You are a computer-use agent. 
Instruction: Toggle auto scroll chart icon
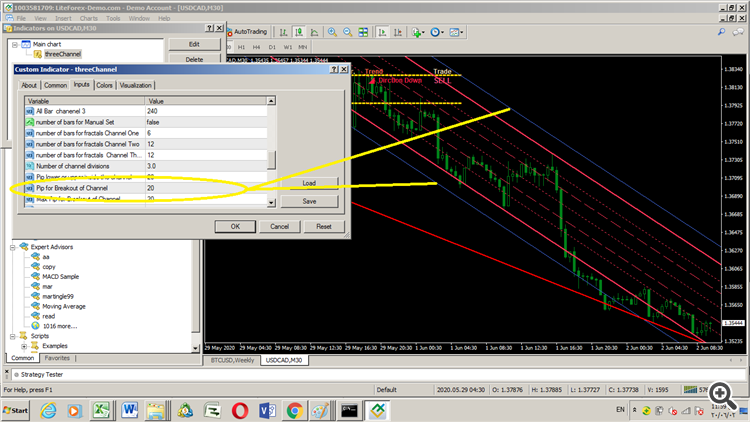[x=382, y=32]
